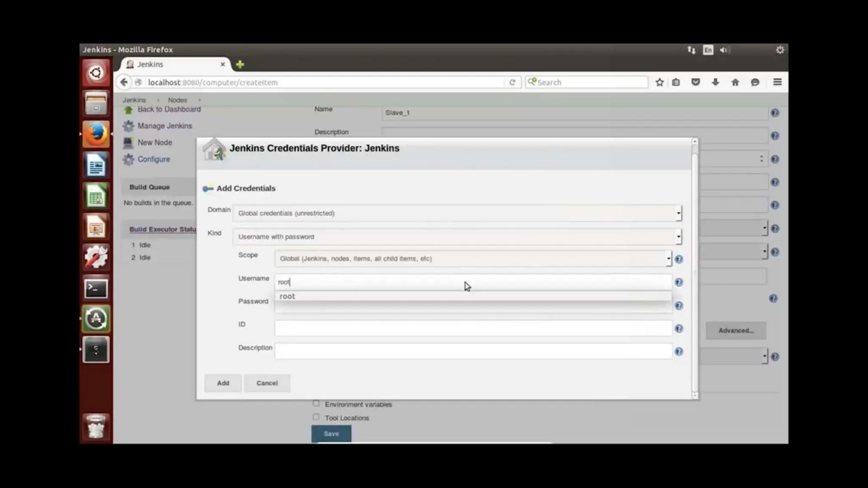Click Nodes breadcrumb link
This screenshot has width=868, height=488.
point(177,100)
